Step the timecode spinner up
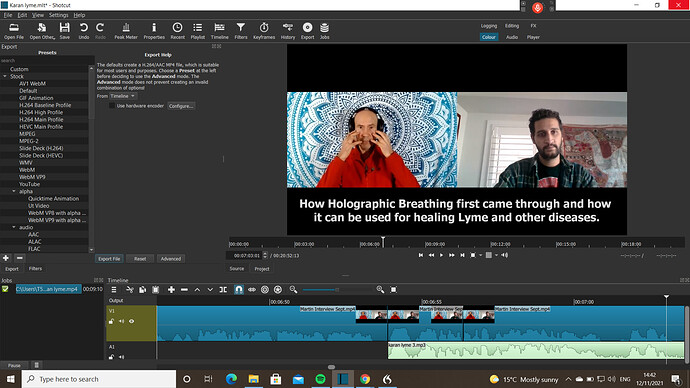This screenshot has height=388, width=690. tap(265, 253)
